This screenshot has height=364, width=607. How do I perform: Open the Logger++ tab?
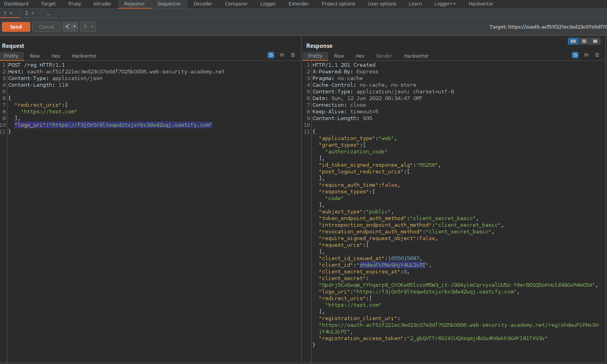tap(445, 4)
